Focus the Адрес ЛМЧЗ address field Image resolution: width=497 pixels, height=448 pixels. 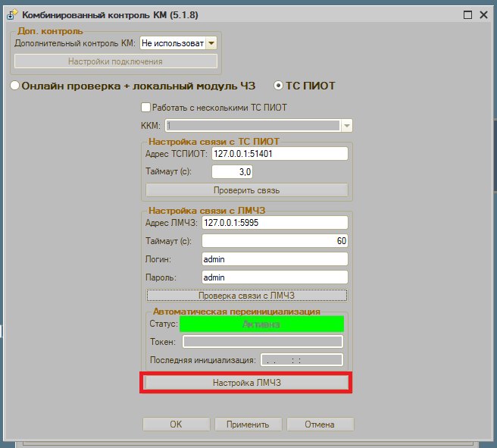(x=275, y=223)
